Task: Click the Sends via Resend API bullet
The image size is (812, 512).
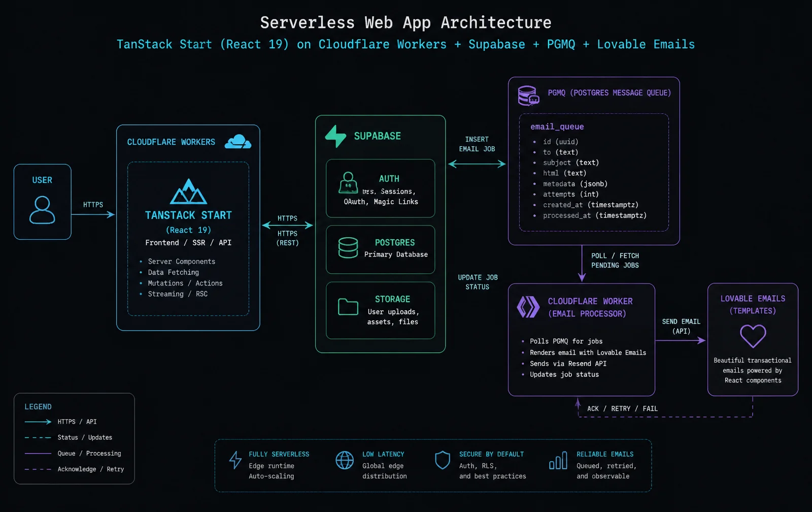Action: coord(568,364)
